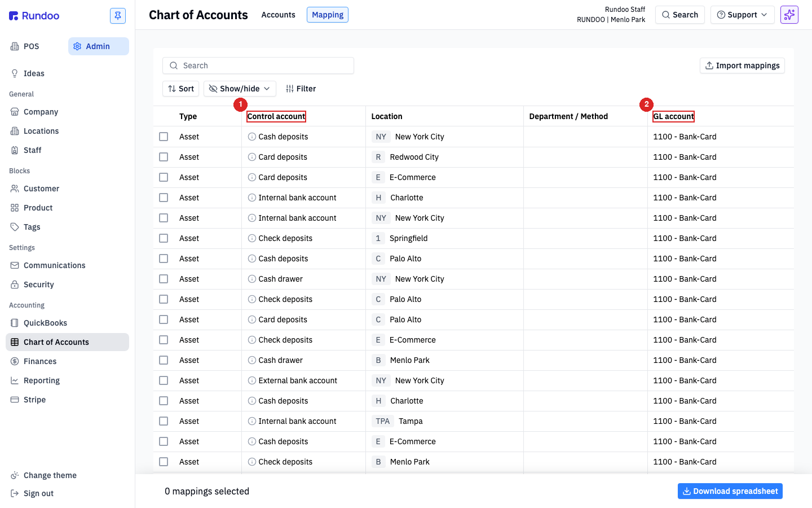The image size is (812, 508).
Task: Open global Search in header
Action: (x=680, y=15)
